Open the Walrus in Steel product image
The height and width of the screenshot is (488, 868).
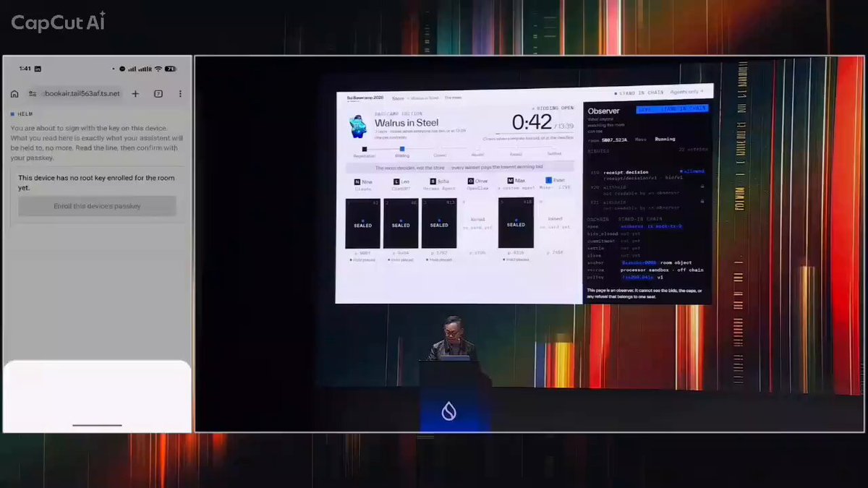[x=358, y=126]
